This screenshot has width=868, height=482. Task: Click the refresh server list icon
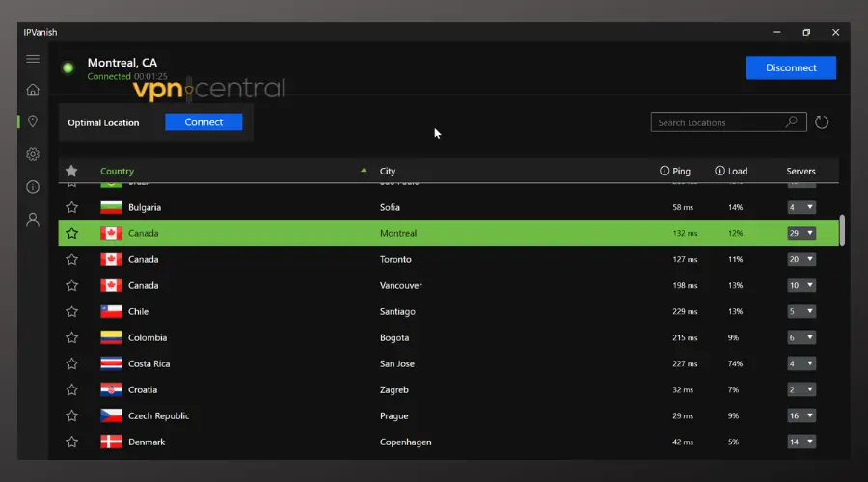(x=822, y=122)
